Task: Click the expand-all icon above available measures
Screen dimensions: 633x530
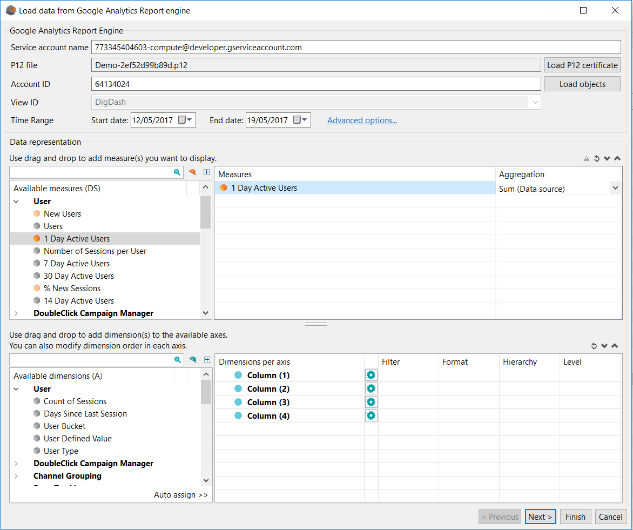Action: point(207,172)
